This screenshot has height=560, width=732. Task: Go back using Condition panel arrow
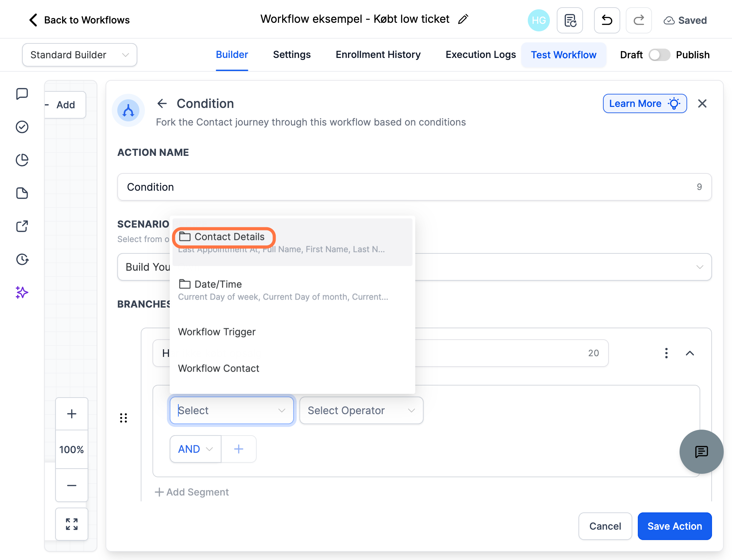point(162,103)
